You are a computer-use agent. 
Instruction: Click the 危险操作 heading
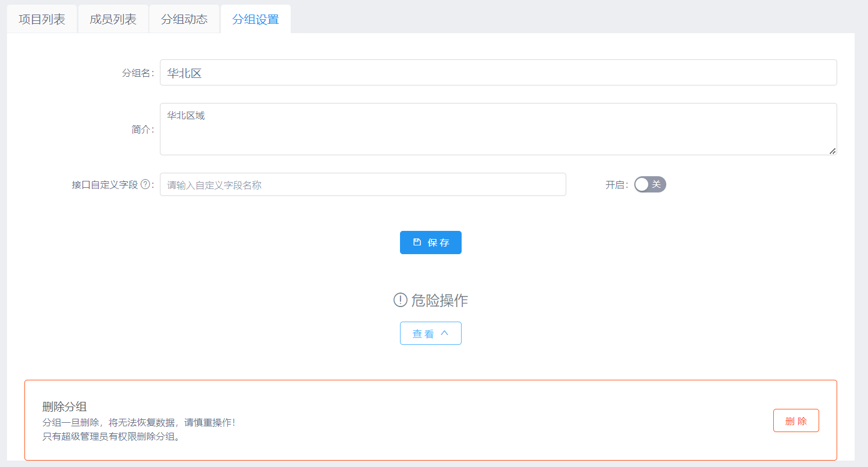pyautogui.click(x=440, y=301)
